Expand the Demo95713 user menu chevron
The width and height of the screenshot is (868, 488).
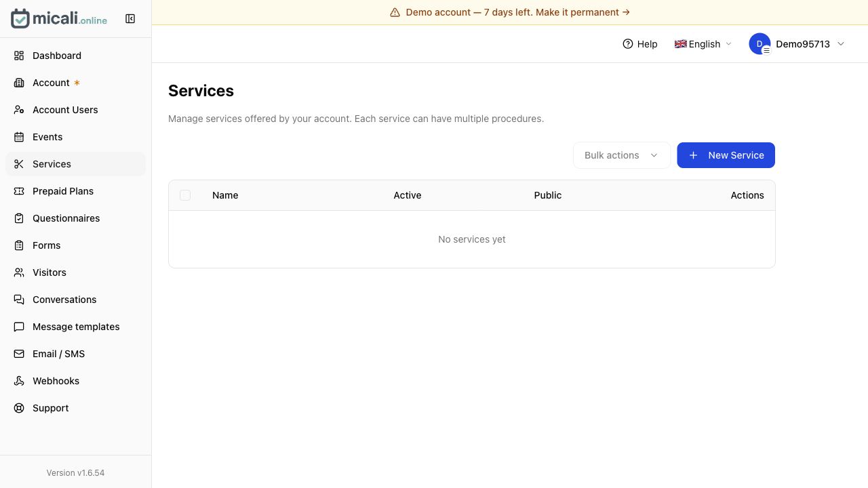tap(841, 43)
